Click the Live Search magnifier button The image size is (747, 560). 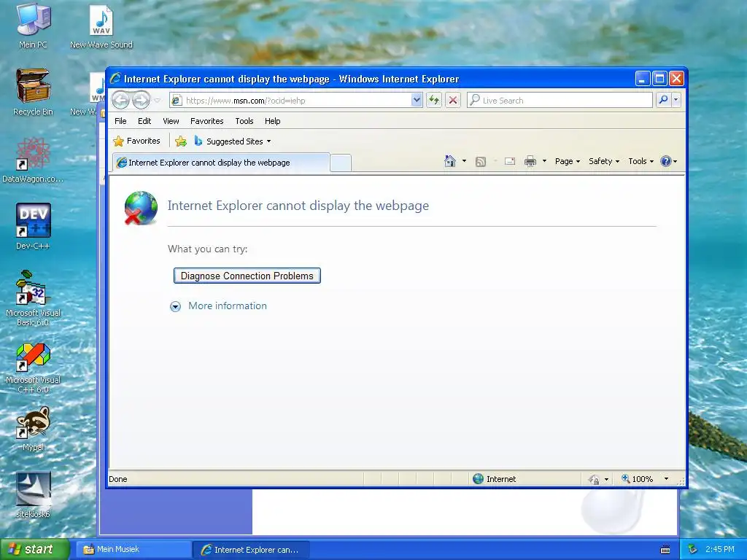tap(663, 100)
